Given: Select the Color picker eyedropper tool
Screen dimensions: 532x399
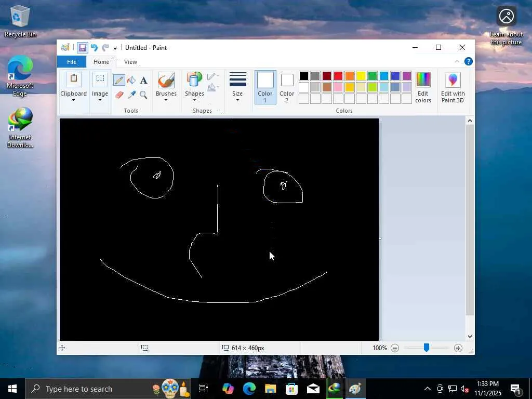Looking at the screenshot, I should tap(131, 95).
